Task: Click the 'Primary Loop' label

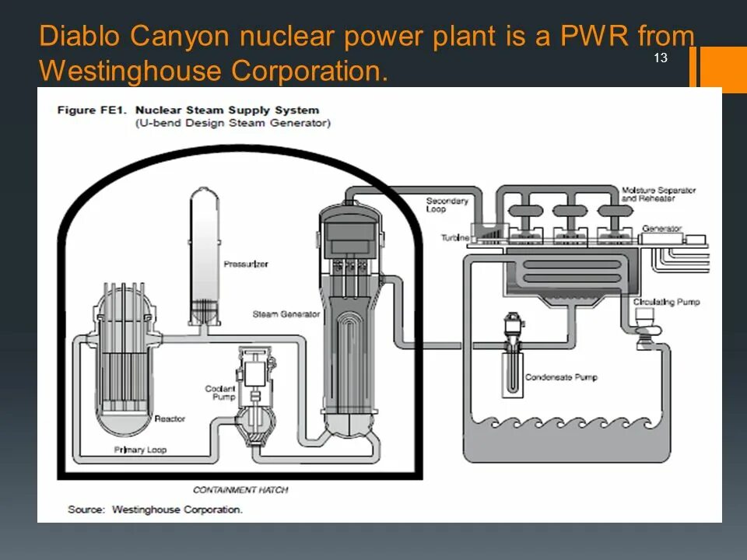Action: click(140, 450)
